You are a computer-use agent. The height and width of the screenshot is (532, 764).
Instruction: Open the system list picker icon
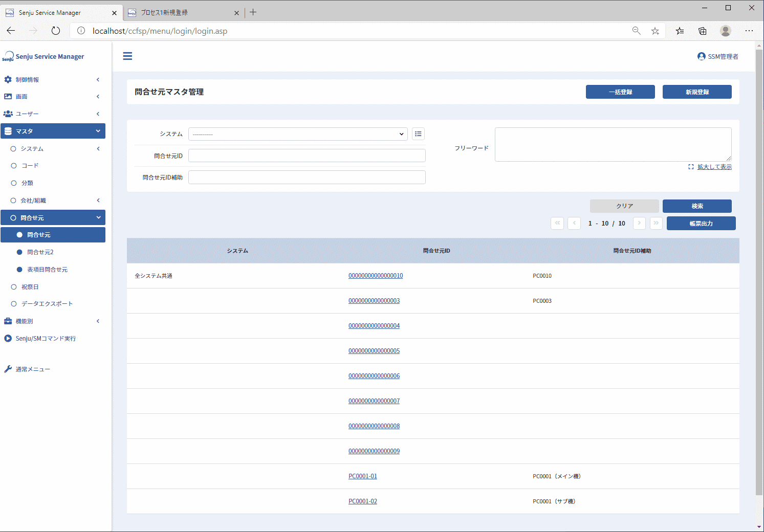[418, 134]
